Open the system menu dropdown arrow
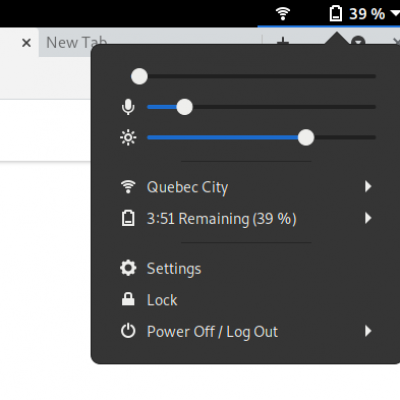This screenshot has width=400, height=400. (x=396, y=14)
